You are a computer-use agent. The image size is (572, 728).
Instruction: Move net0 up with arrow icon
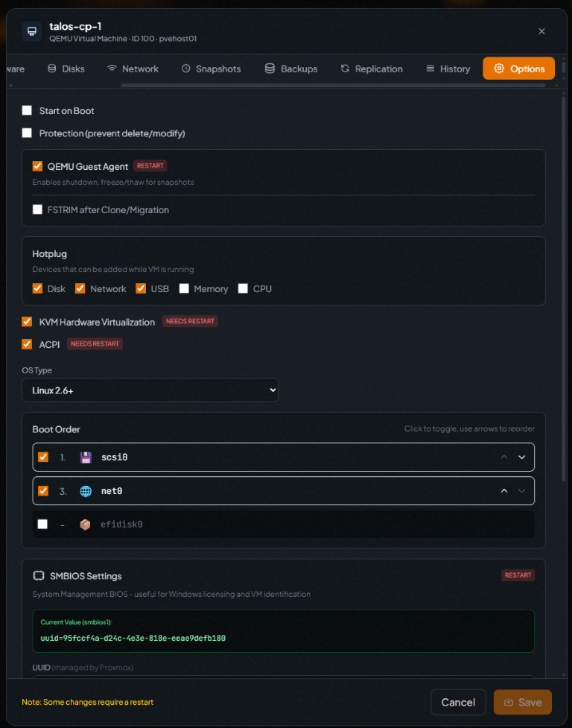point(504,491)
